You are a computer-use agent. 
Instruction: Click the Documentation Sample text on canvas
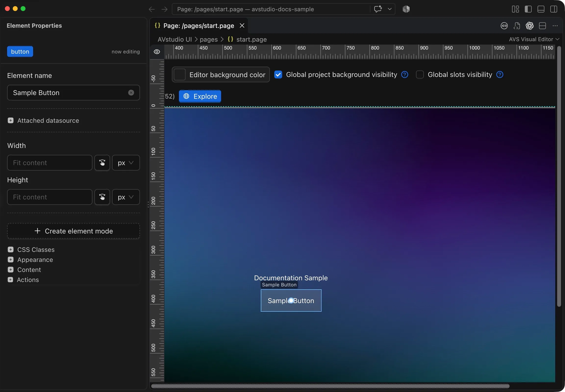(x=291, y=278)
